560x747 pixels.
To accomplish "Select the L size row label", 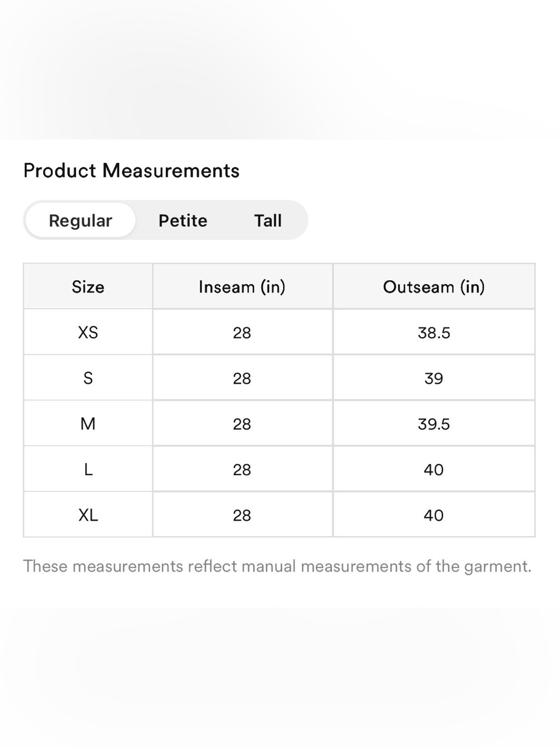I will click(x=88, y=470).
